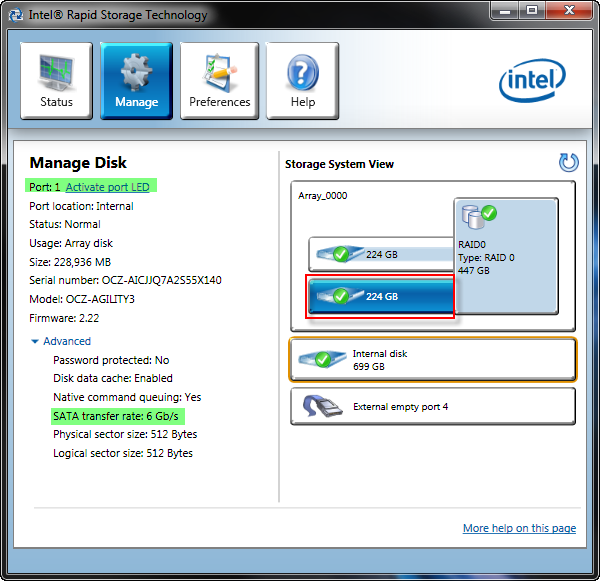Minimize the Intel Rapid Storage window
The height and width of the screenshot is (581, 600).
pyautogui.click(x=505, y=11)
